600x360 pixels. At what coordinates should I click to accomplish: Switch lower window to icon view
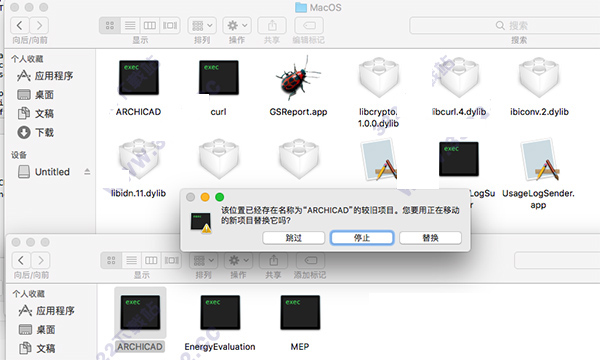coord(111,261)
